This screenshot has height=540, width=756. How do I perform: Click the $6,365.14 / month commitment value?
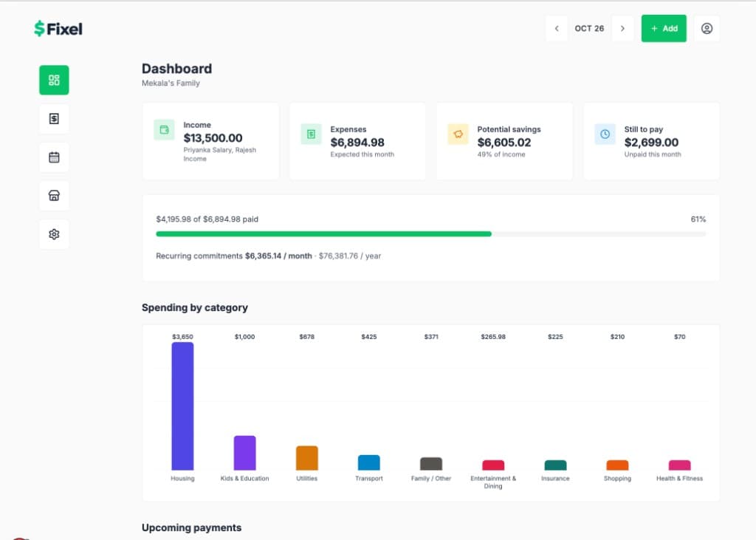278,256
